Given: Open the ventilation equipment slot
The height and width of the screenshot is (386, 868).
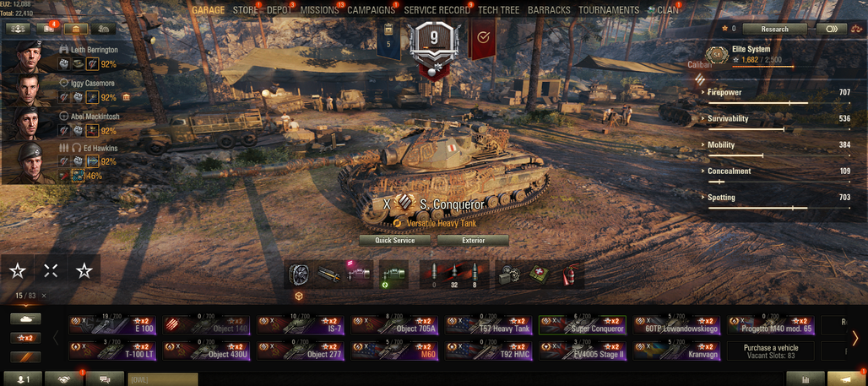Looking at the screenshot, I should pyautogui.click(x=298, y=275).
